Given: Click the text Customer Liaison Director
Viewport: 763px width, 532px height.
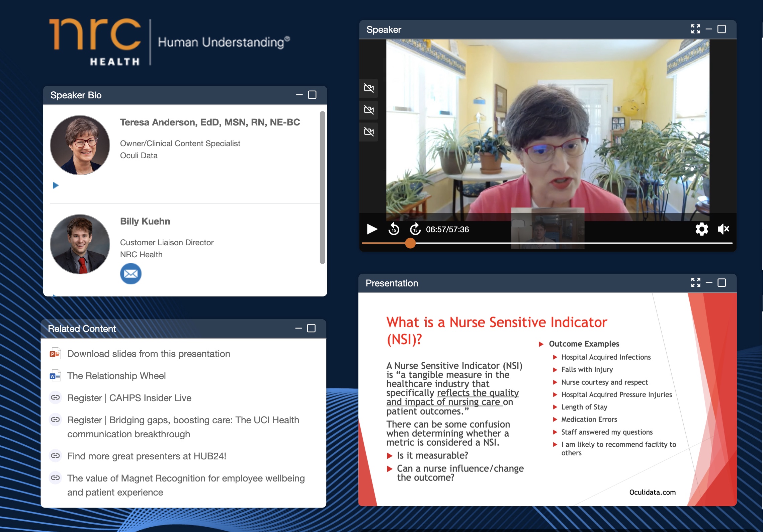Looking at the screenshot, I should click(x=167, y=243).
